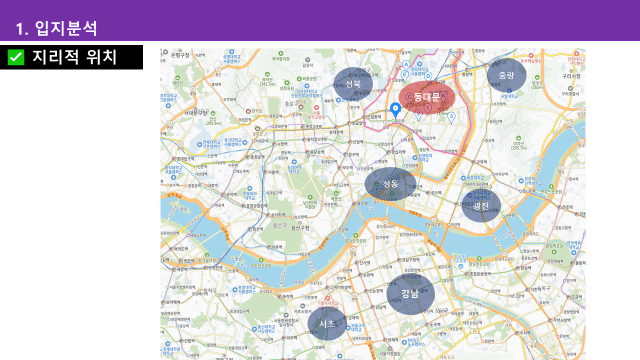Click the 은평구청 map label
The width and height of the screenshot is (640, 360).
click(x=180, y=55)
